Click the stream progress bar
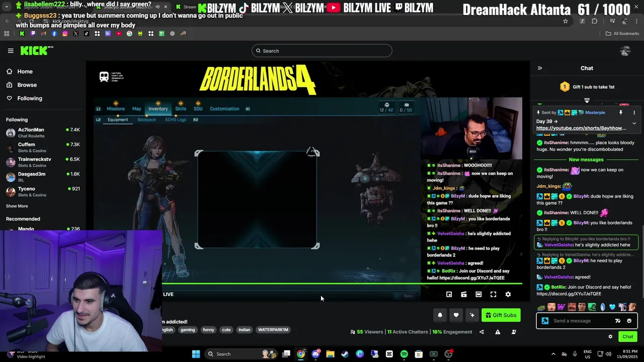 (x=342, y=284)
